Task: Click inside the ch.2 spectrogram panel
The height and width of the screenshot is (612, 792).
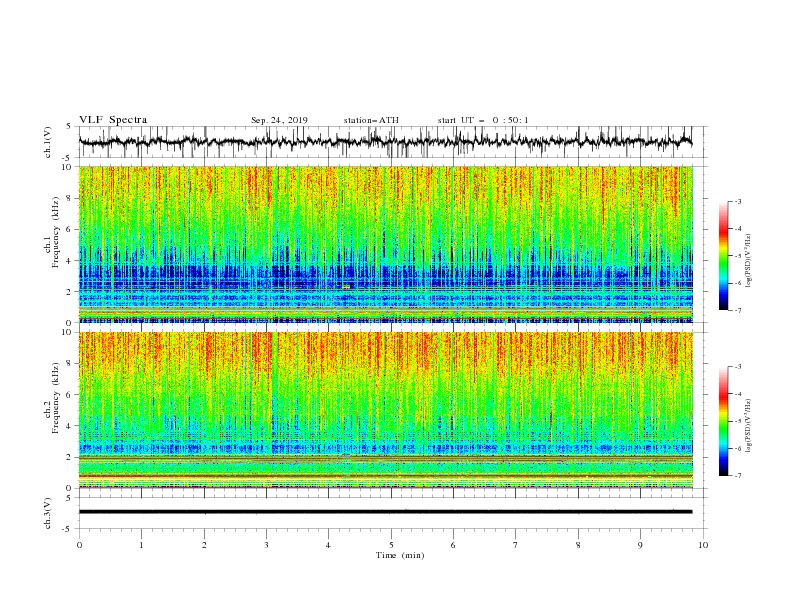Action: coord(386,410)
